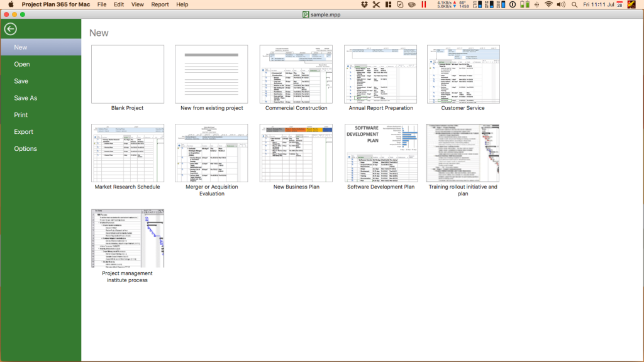644x362 pixels.
Task: Click the CPU and memory bars in menu bar
Action: (x=491, y=4)
